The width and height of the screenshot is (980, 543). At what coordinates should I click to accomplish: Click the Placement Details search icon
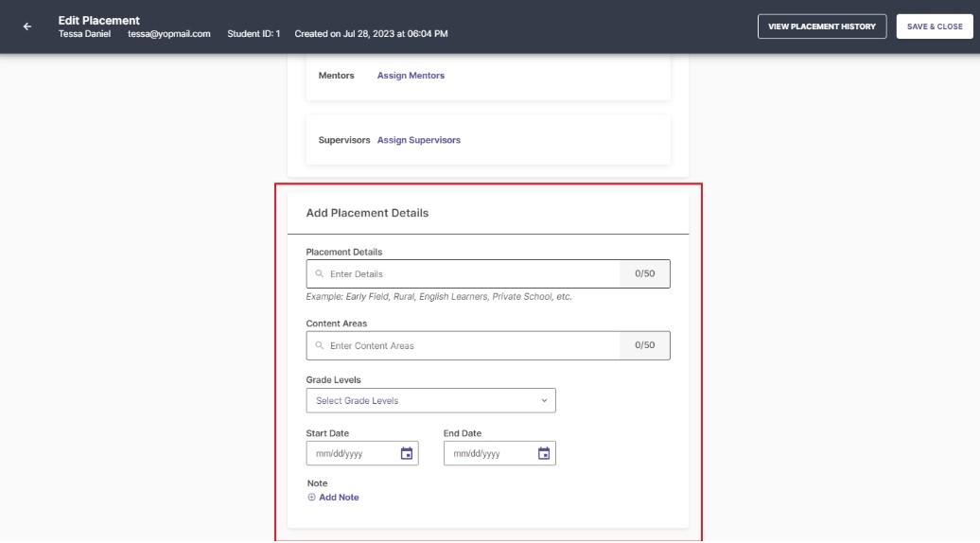coord(320,274)
